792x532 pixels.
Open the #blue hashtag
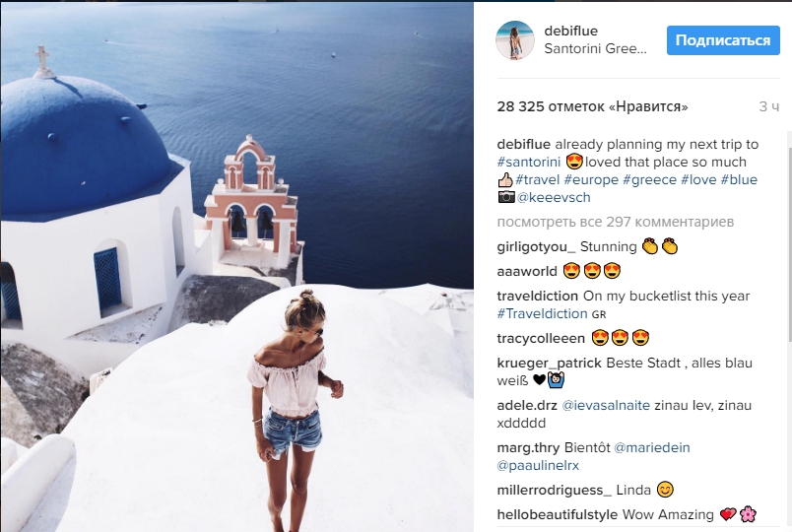click(x=739, y=180)
